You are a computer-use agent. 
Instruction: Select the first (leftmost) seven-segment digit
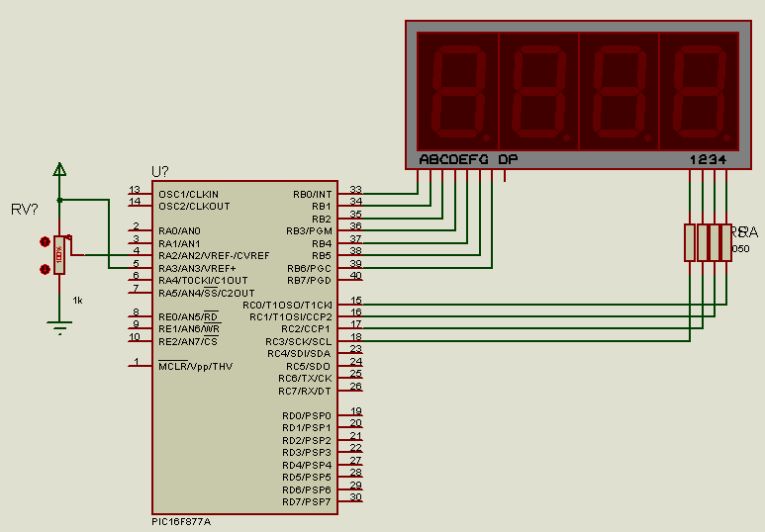click(x=458, y=91)
